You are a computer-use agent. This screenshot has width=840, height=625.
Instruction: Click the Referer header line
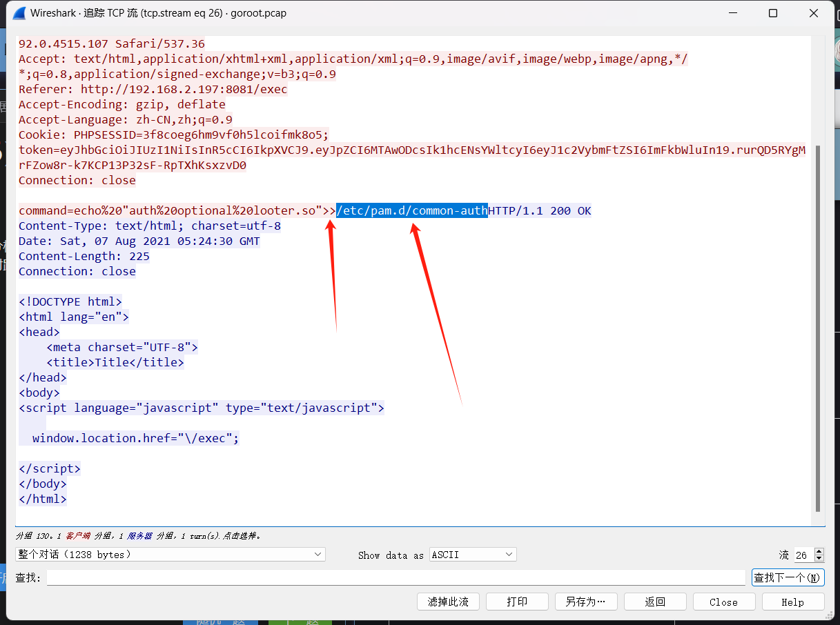(153, 89)
